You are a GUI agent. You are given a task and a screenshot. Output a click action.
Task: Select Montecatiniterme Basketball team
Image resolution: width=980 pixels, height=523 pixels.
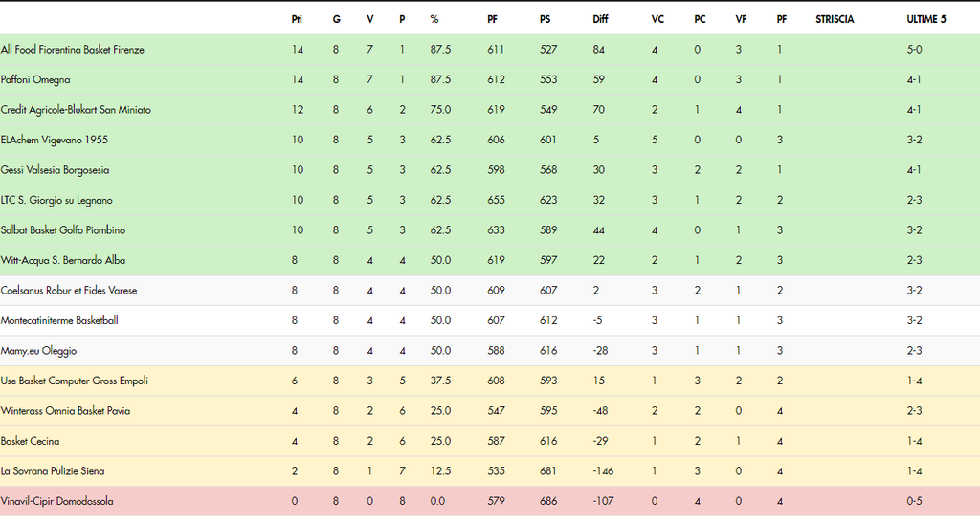(59, 320)
